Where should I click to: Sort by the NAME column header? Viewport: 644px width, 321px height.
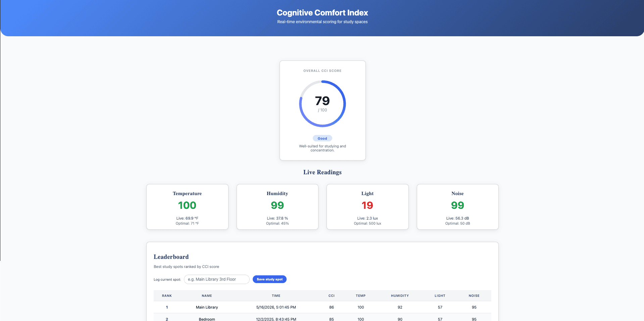coord(207,296)
